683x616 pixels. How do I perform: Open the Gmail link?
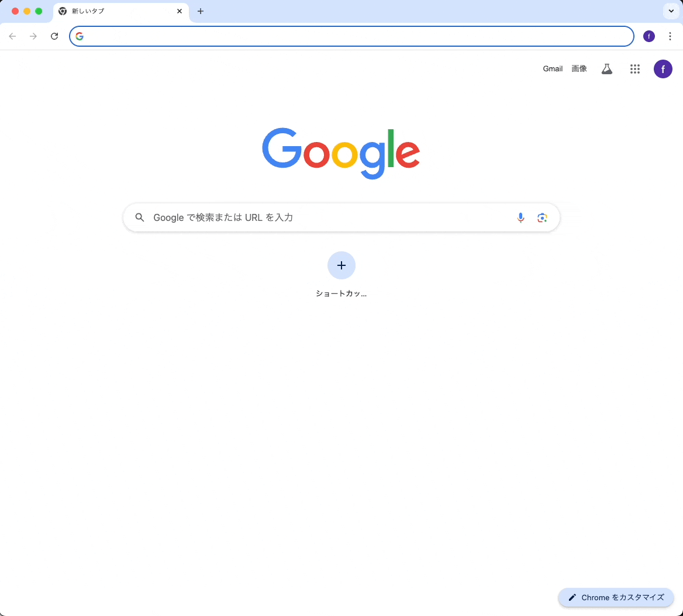(553, 69)
